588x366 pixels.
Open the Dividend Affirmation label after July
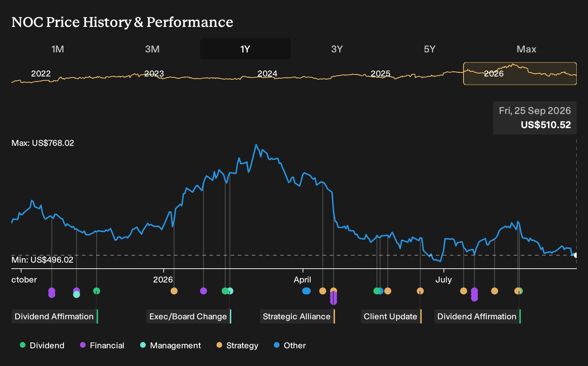click(478, 316)
